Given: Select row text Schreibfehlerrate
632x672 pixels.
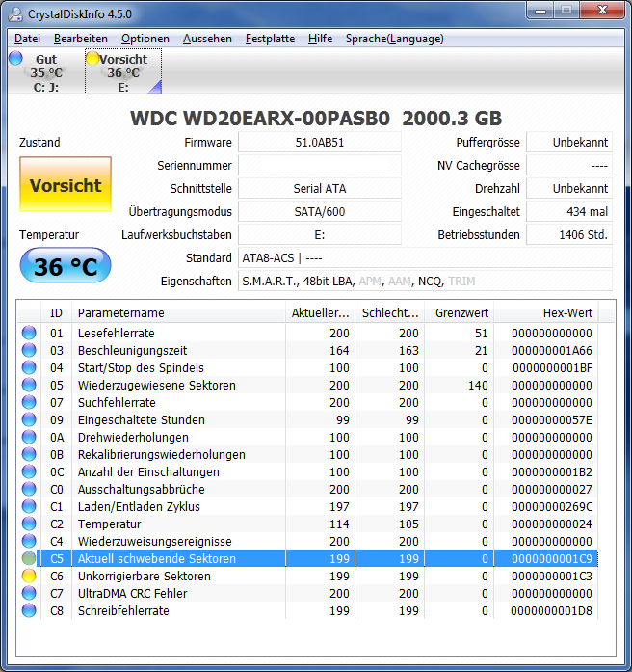Looking at the screenshot, I should tap(123, 610).
